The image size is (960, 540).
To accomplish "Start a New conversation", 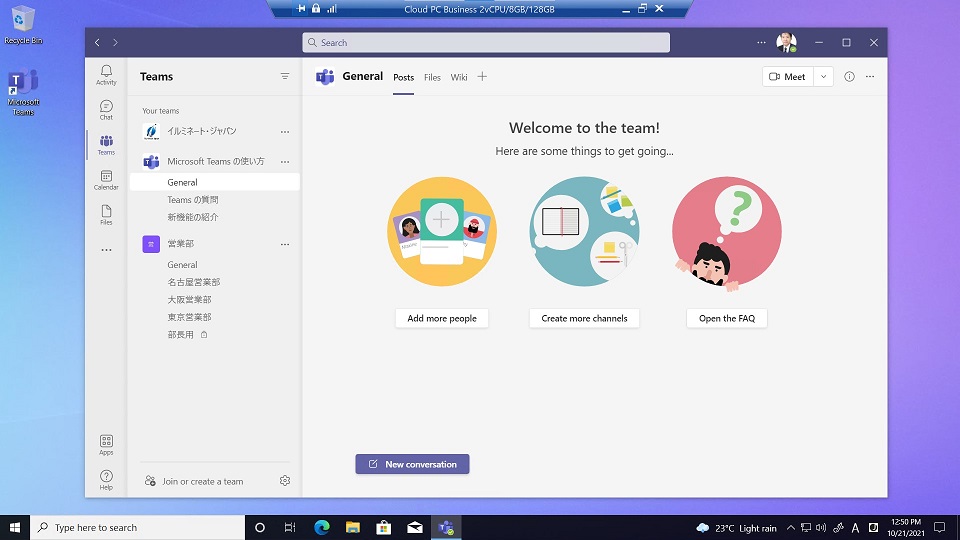I will coord(412,464).
